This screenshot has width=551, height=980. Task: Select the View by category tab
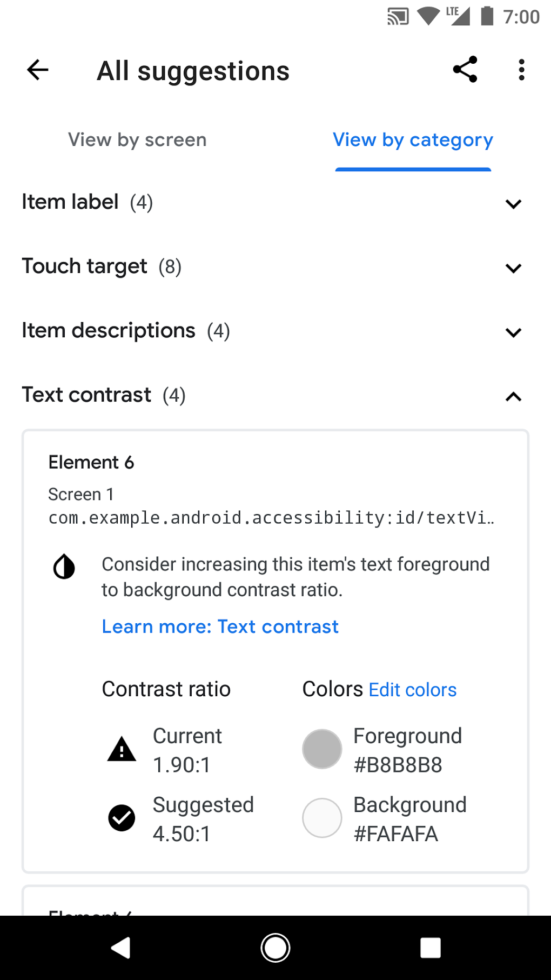tap(413, 140)
